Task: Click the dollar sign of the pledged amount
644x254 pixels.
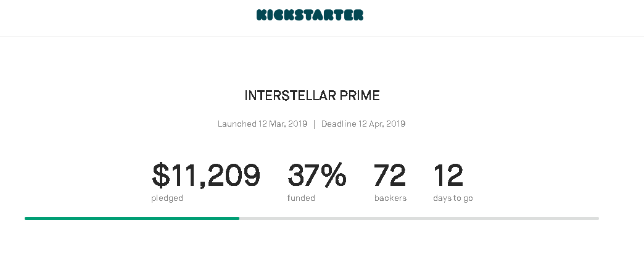Action: [160, 176]
